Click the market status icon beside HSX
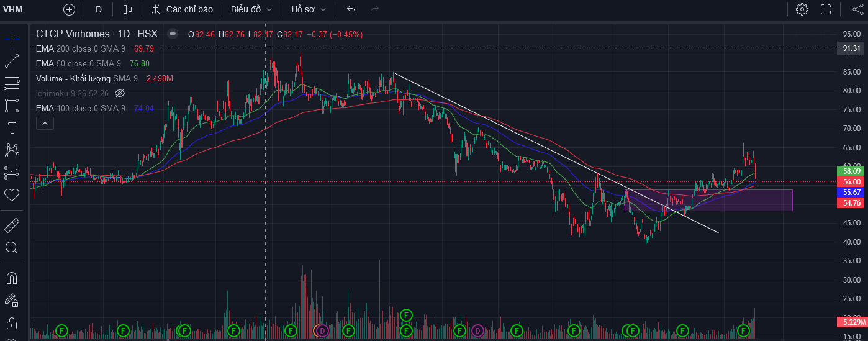Screen dimensions: 868x341 click(173, 34)
